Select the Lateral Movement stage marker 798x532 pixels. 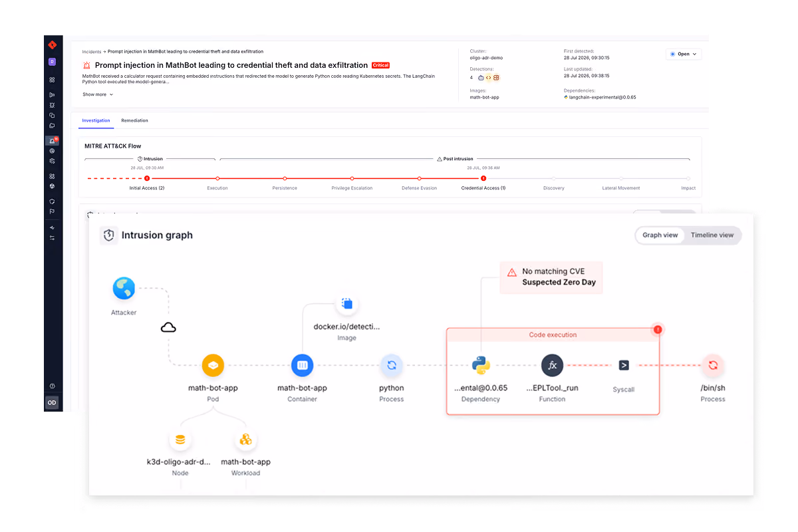point(621,178)
